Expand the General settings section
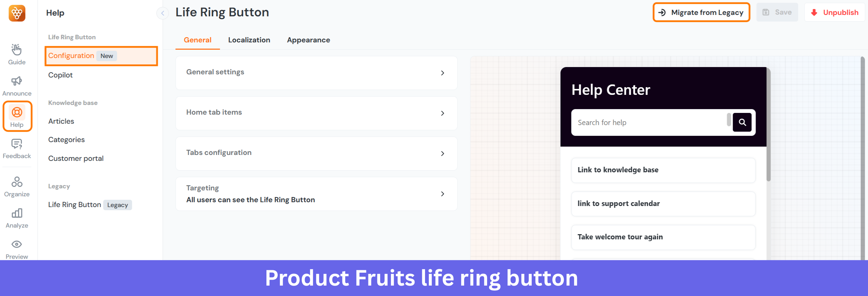Screen dimensions: 868x296 pos(316,73)
